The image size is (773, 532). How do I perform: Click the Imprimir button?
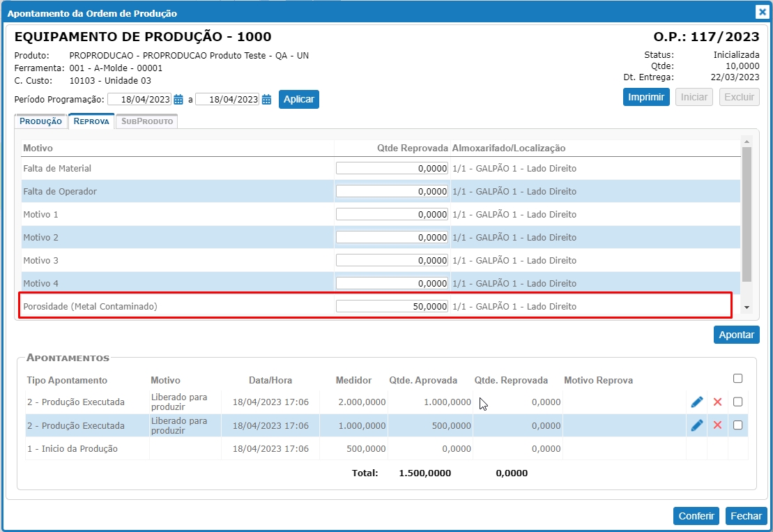coord(646,97)
